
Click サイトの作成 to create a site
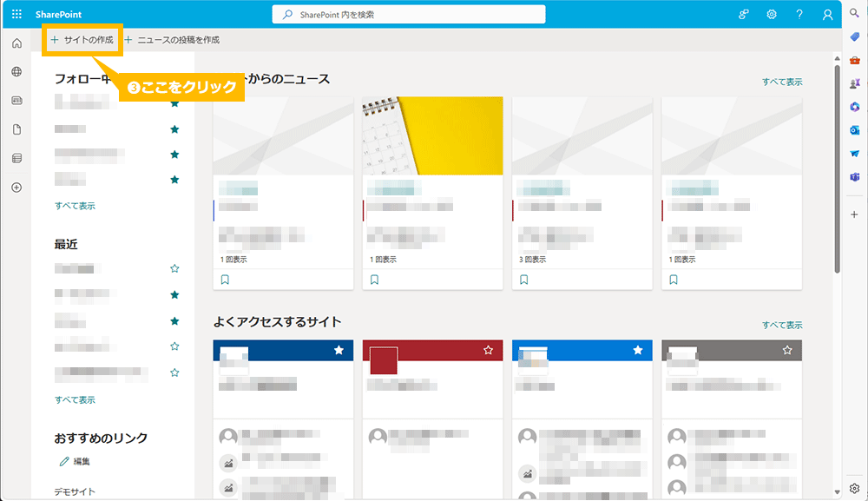pyautogui.click(x=82, y=40)
